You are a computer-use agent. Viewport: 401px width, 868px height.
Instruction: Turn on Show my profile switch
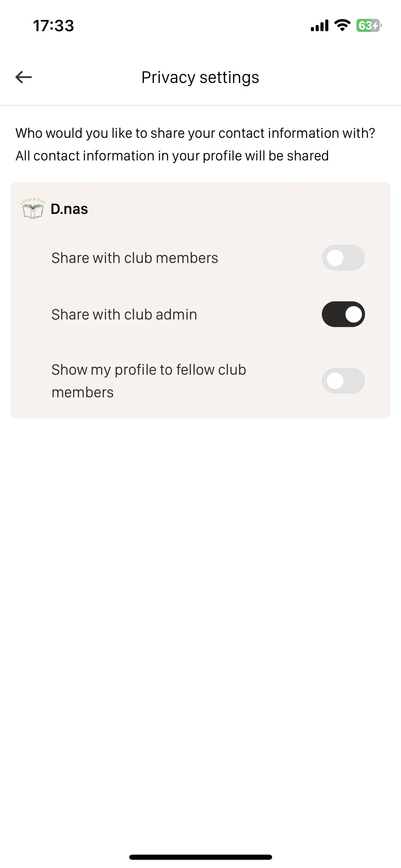pyautogui.click(x=343, y=381)
